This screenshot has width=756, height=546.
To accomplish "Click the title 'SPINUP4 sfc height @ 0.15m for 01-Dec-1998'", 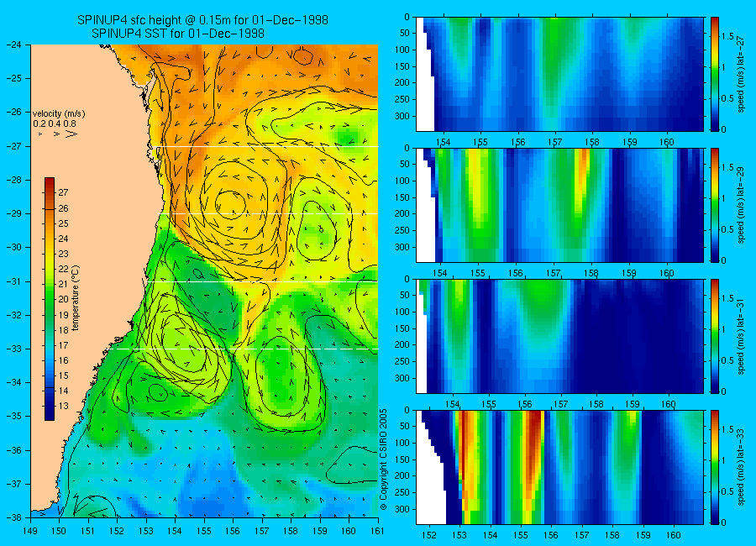I will [203, 20].
